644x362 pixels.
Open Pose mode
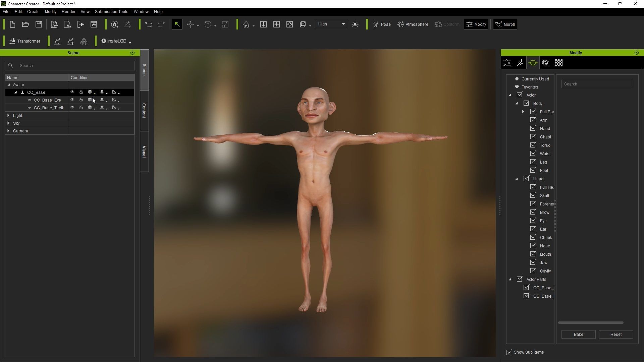point(382,24)
